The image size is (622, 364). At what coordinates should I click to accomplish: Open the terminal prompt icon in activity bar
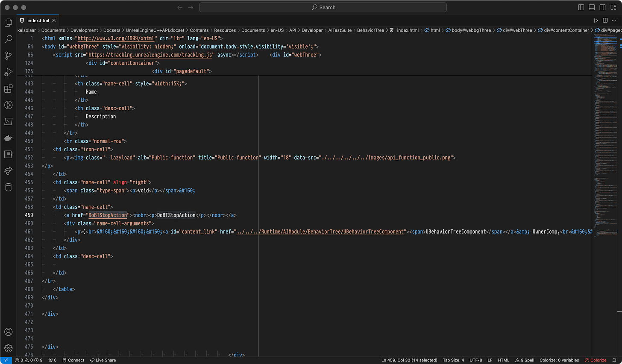pos(8,121)
